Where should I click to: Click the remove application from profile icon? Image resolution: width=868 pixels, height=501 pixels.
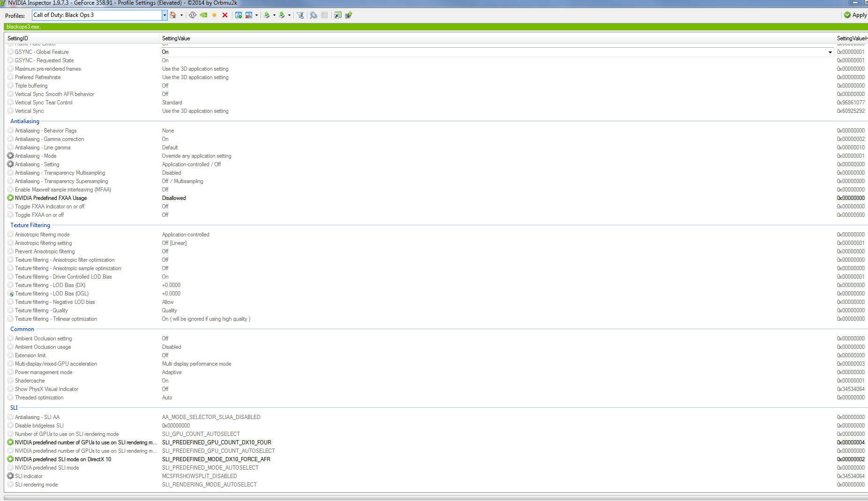249,15
